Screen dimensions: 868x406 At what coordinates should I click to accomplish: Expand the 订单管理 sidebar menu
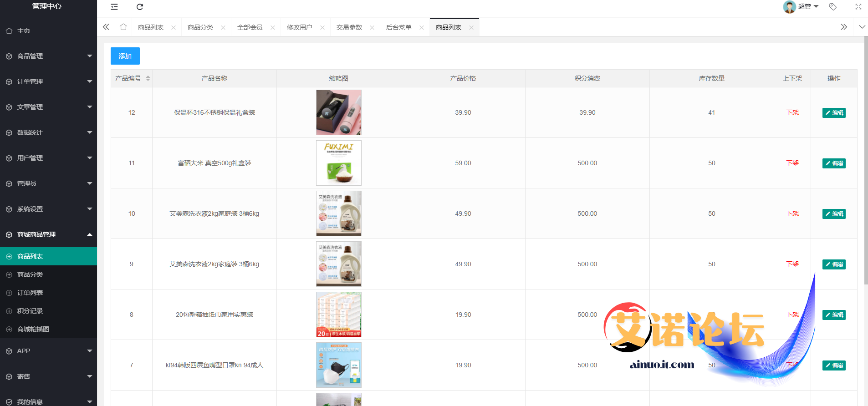(48, 81)
